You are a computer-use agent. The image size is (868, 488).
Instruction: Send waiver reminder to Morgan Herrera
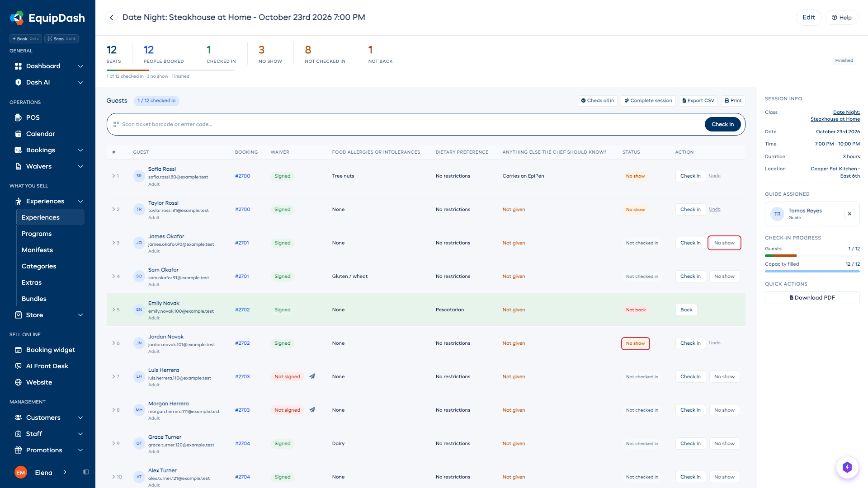312,410
